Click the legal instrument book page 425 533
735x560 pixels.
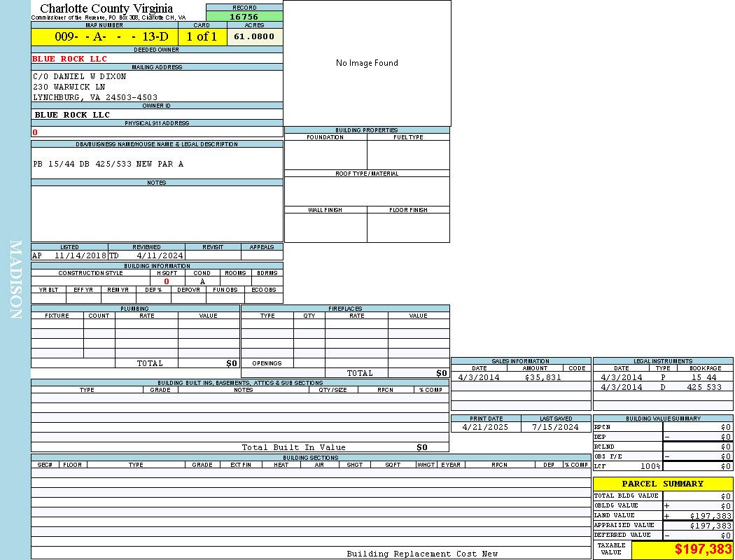tap(703, 387)
